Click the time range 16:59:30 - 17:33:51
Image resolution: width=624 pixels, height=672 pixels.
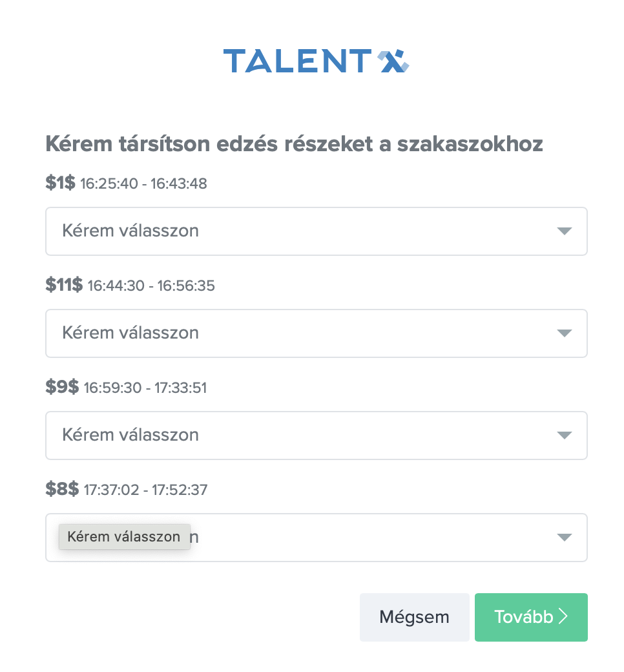pos(145,388)
